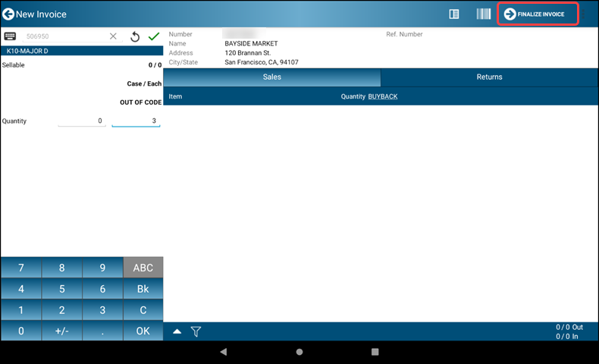Tap keypad digit 7
Screen dimensions: 599x364
tap(21, 268)
